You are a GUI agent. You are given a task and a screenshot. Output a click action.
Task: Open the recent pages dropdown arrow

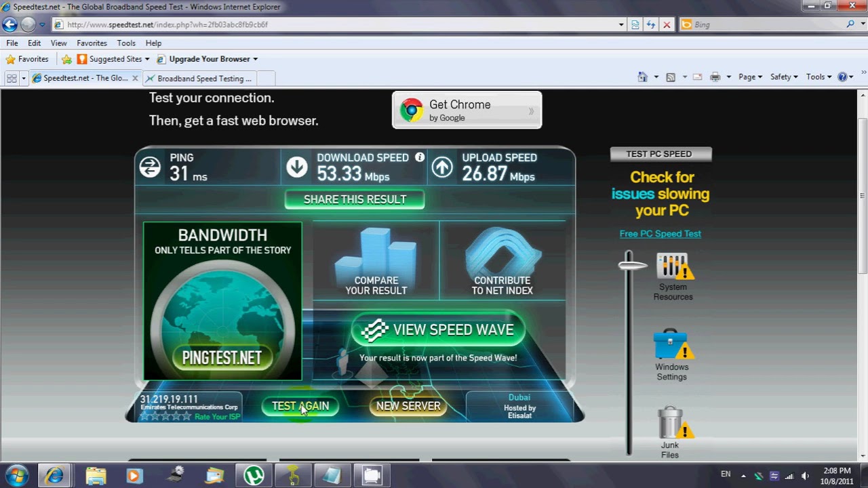pyautogui.click(x=42, y=24)
